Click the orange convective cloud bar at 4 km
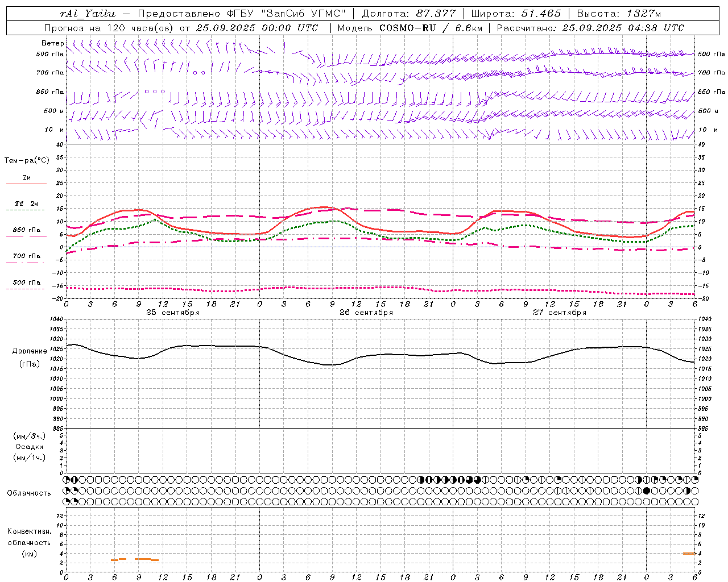Screen dimensions: 728x582 click(x=689, y=554)
